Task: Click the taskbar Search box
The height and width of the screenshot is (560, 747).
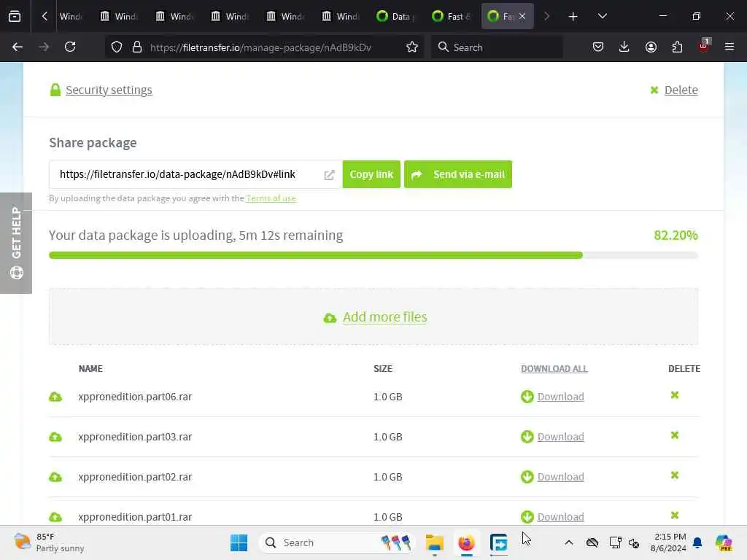Action: (337, 542)
